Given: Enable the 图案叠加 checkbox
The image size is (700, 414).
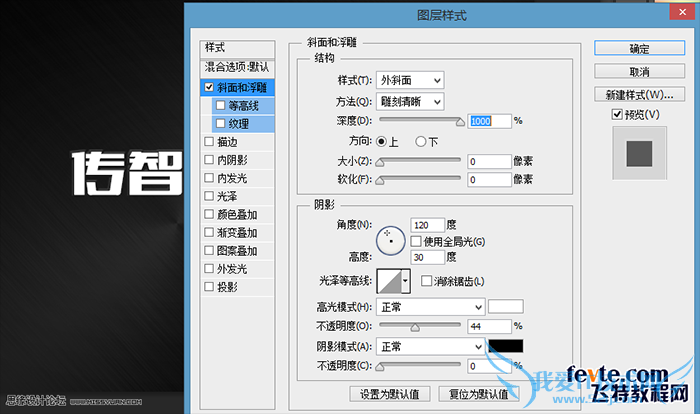Looking at the screenshot, I should click(209, 250).
